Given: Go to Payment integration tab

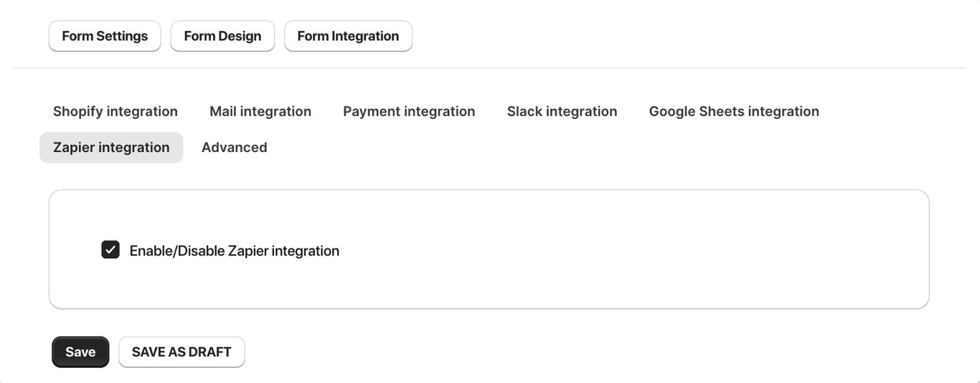Looking at the screenshot, I should click(409, 111).
